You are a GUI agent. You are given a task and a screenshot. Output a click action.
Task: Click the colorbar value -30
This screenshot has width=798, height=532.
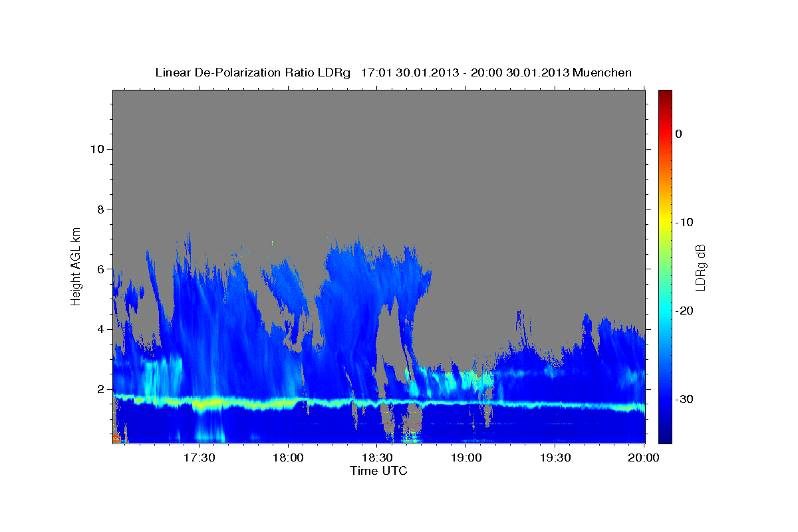click(685, 399)
